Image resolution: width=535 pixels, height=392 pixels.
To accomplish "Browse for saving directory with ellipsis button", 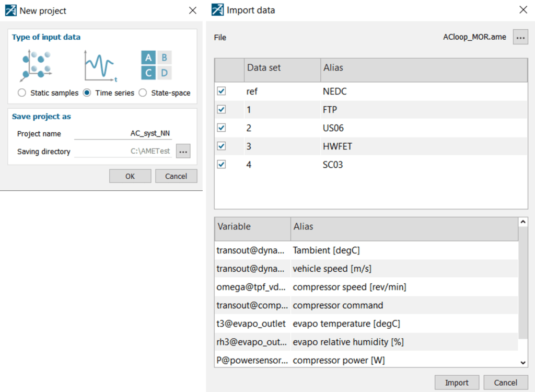I will (183, 152).
